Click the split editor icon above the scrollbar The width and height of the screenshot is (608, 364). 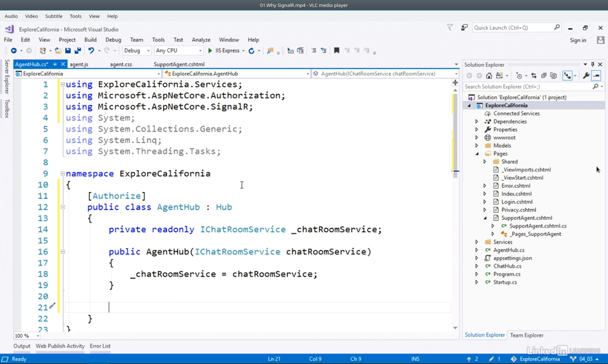(x=455, y=83)
